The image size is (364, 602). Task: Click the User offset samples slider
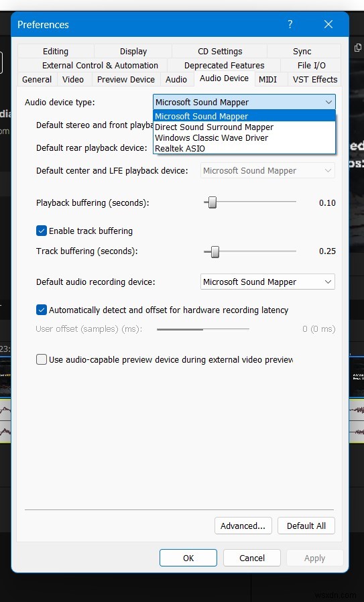(203, 329)
